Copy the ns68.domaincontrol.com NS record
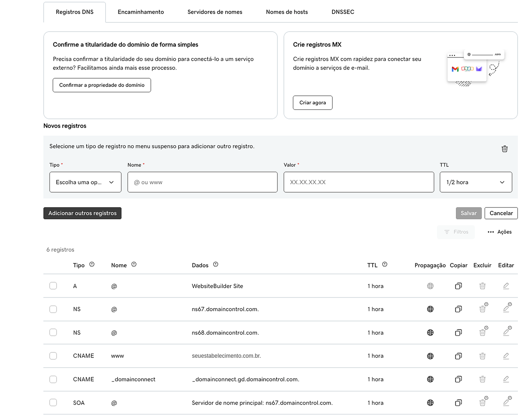 coord(458,333)
